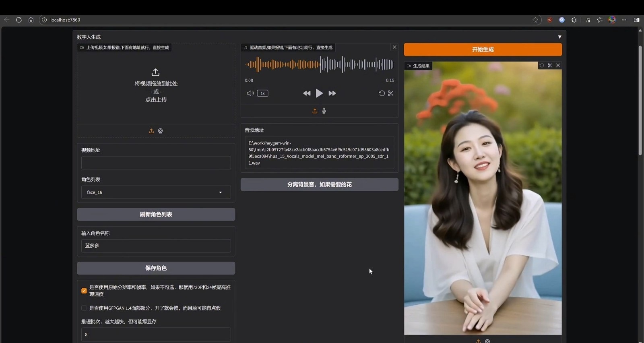Change playback speed 1x toggle

(262, 93)
